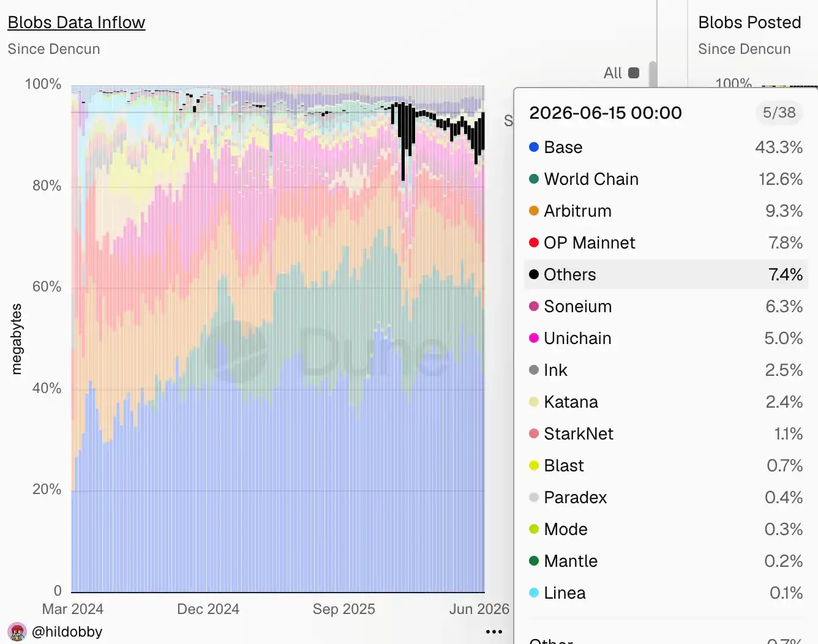Click the 0.3% value for Mode

[x=784, y=529]
